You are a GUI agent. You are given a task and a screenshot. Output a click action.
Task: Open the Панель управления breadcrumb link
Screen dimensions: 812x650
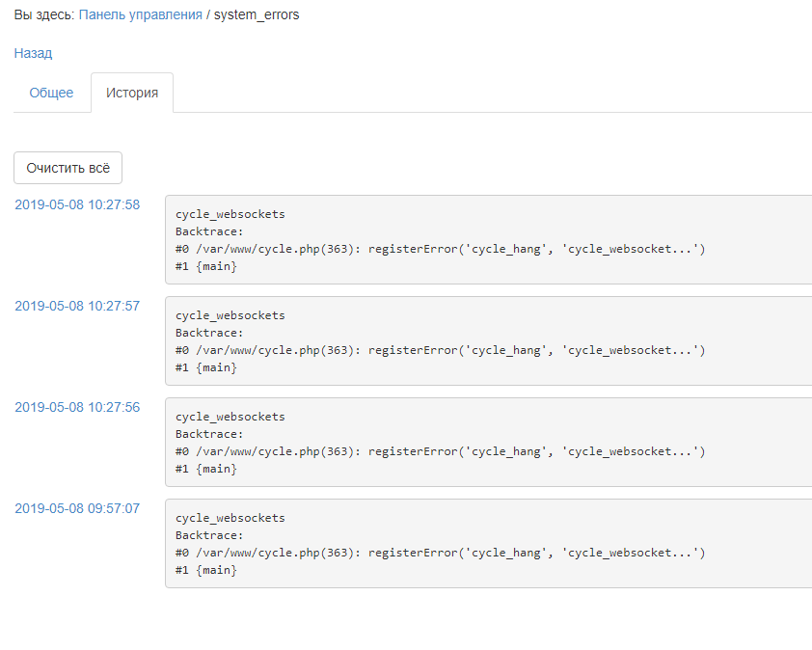[141, 15]
